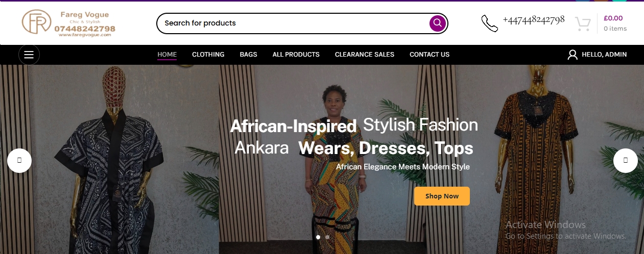
Task: Focus the Search for products field
Action: point(291,23)
